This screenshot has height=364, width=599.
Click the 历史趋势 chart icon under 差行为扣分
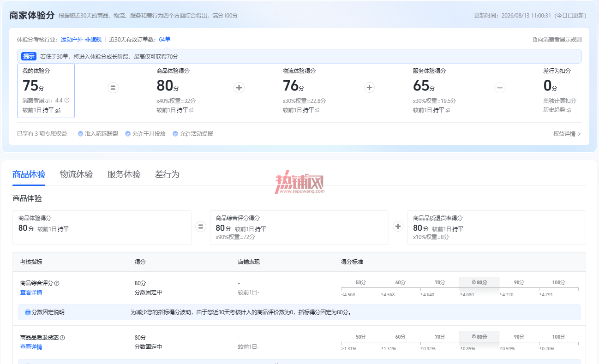coord(569,110)
